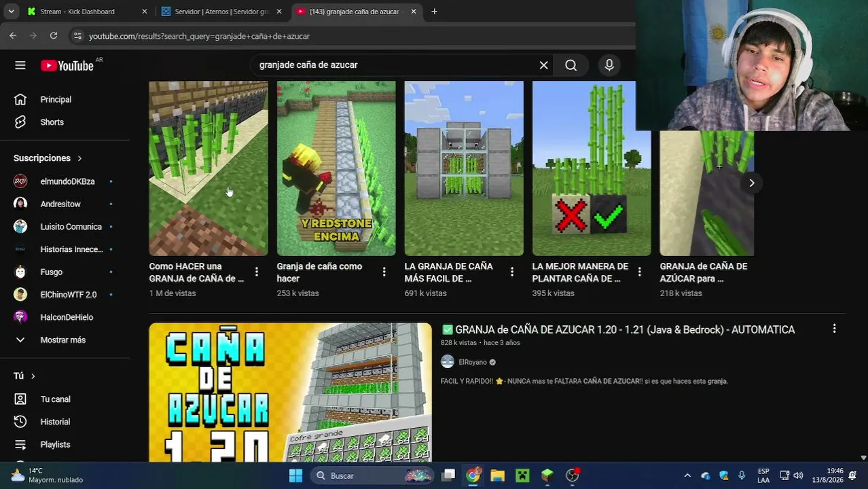Open options for LA GRANJA DE CAÑA MÁS FACIL

[511, 272]
